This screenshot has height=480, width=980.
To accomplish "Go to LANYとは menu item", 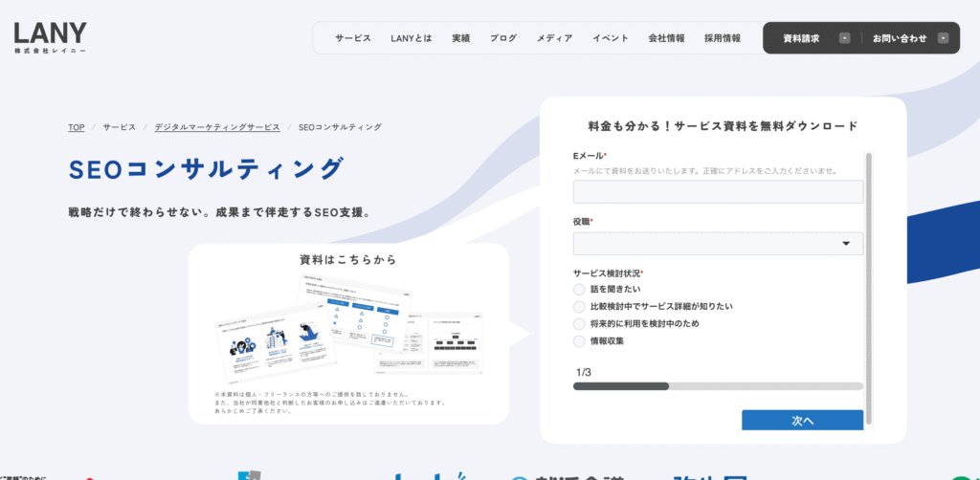I will click(412, 38).
